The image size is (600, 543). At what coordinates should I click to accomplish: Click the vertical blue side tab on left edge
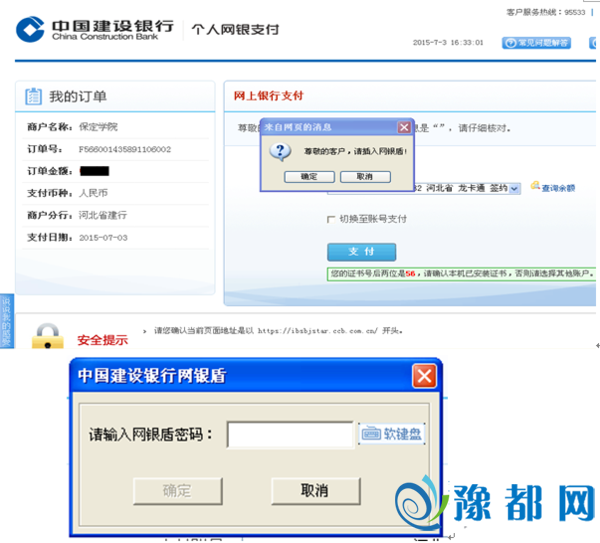(x=5, y=322)
